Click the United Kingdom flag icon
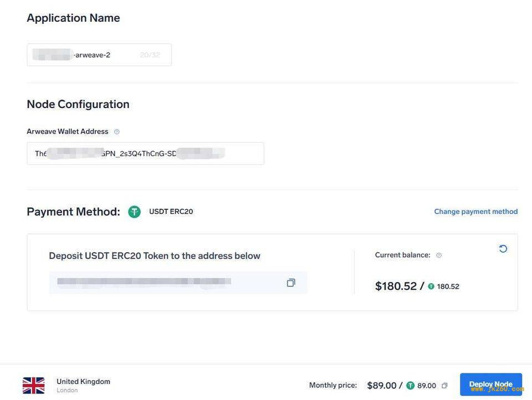Viewport: 532px width, 400px height. (34, 386)
